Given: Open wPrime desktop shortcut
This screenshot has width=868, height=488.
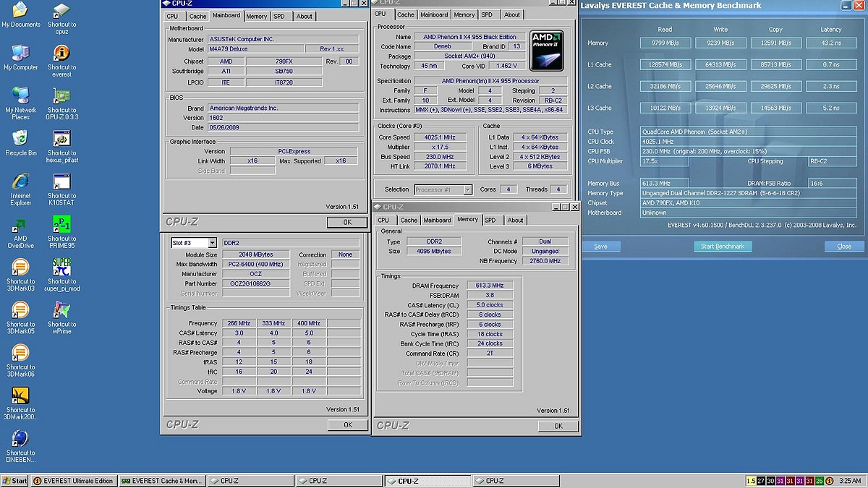Looking at the screenshot, I should click(x=62, y=310).
